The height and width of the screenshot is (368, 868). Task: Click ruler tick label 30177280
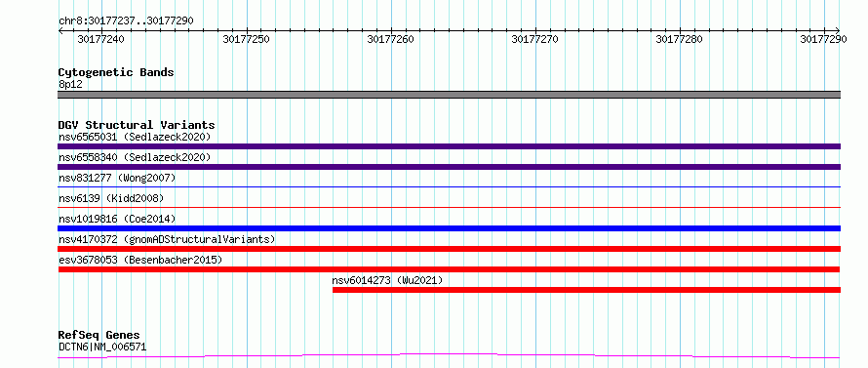[x=679, y=39]
